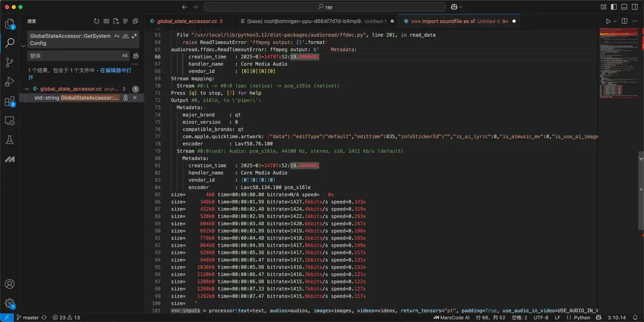Open Copilot chat icon in title bar
The image size is (644, 322).
[454, 7]
